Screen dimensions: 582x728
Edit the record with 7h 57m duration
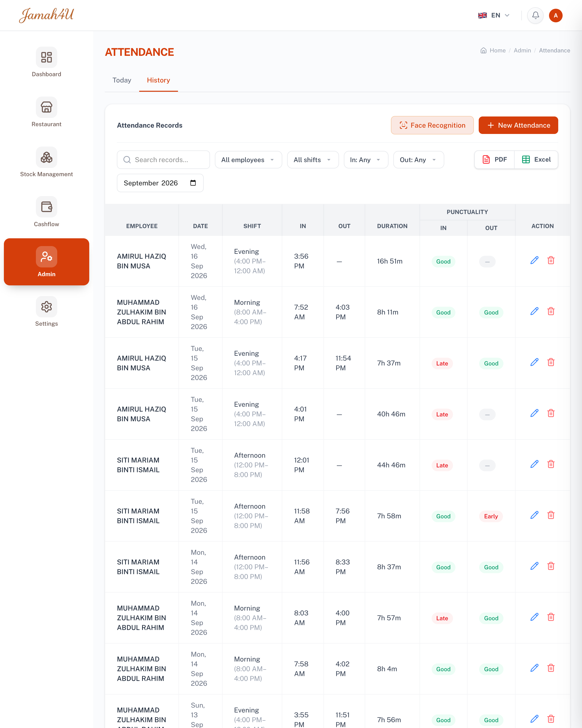(x=534, y=617)
